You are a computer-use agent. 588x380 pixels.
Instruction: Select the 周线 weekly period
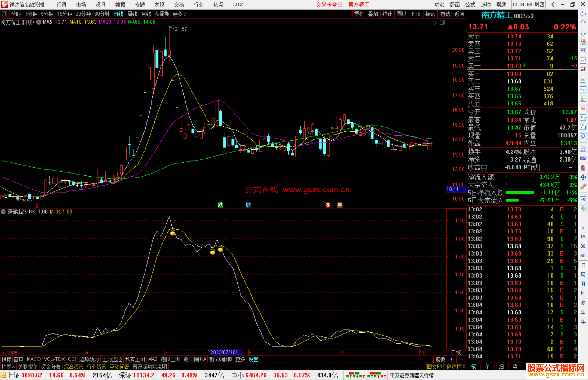pos(132,14)
